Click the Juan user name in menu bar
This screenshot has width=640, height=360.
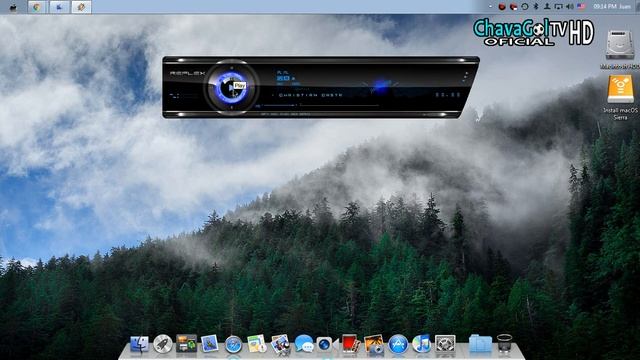click(624, 7)
